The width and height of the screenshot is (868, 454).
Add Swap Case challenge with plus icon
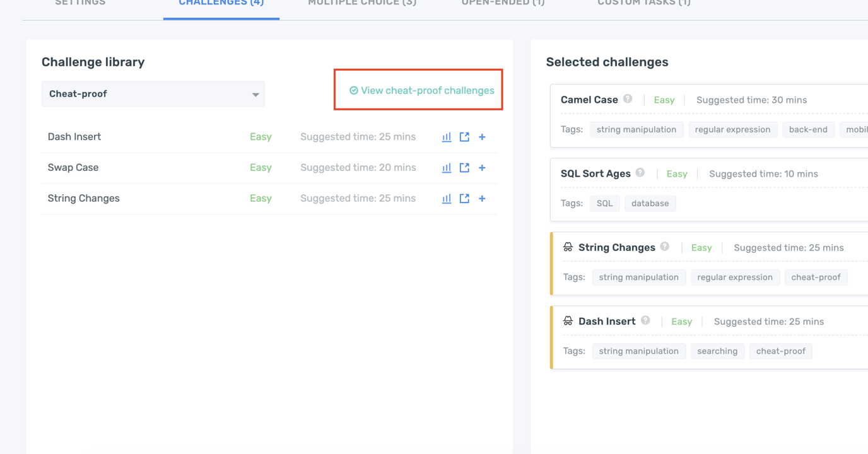click(x=482, y=168)
